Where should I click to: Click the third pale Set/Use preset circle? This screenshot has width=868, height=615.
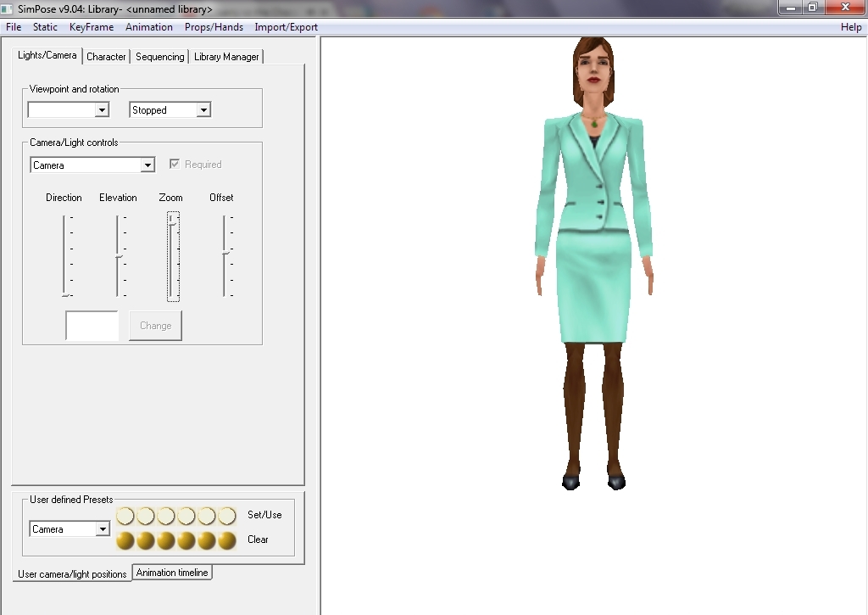(x=166, y=516)
